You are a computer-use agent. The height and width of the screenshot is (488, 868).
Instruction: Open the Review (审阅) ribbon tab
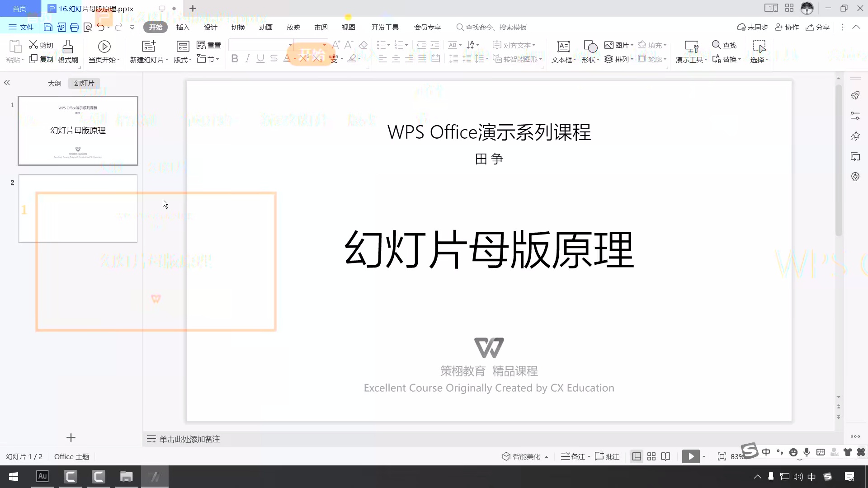click(x=321, y=27)
